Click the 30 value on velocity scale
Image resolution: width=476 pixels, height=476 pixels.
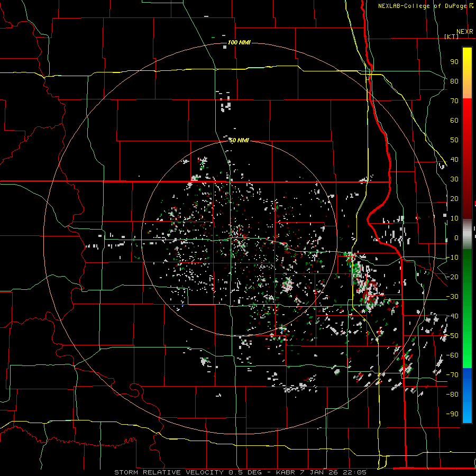tap(454, 179)
